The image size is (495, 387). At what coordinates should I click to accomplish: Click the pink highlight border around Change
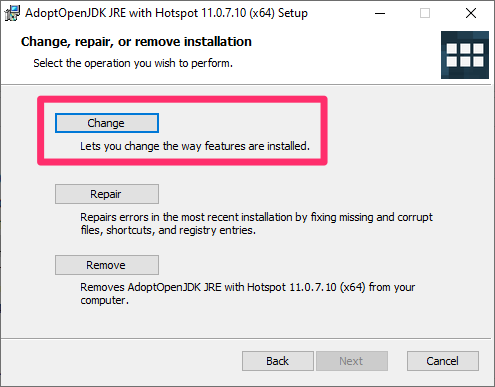click(x=182, y=99)
